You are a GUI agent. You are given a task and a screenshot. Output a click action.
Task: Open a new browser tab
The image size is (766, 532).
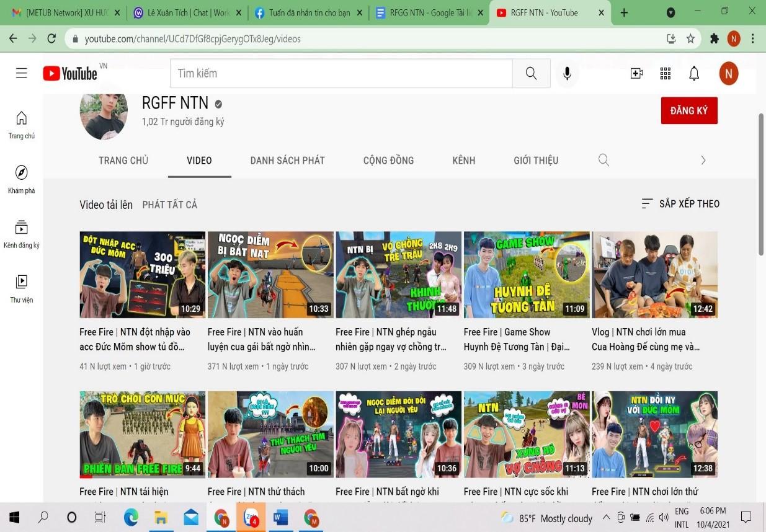tap(624, 12)
